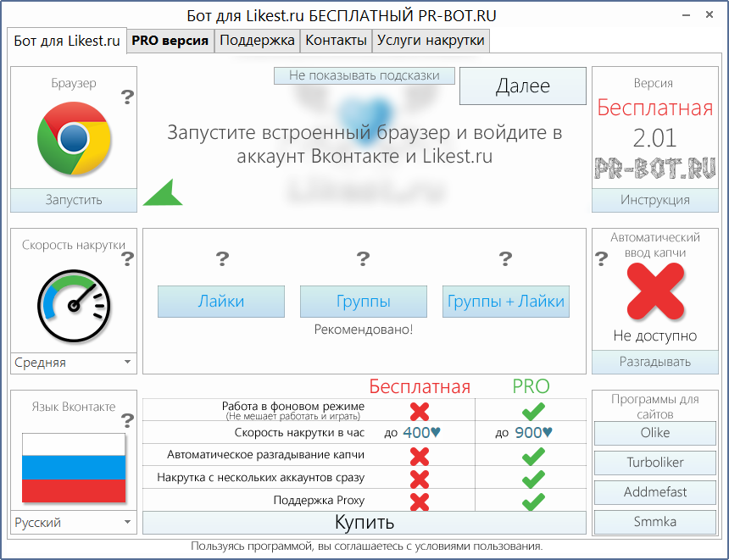Click the Бесплатная version label
The width and height of the screenshot is (729, 560).
pos(655,108)
